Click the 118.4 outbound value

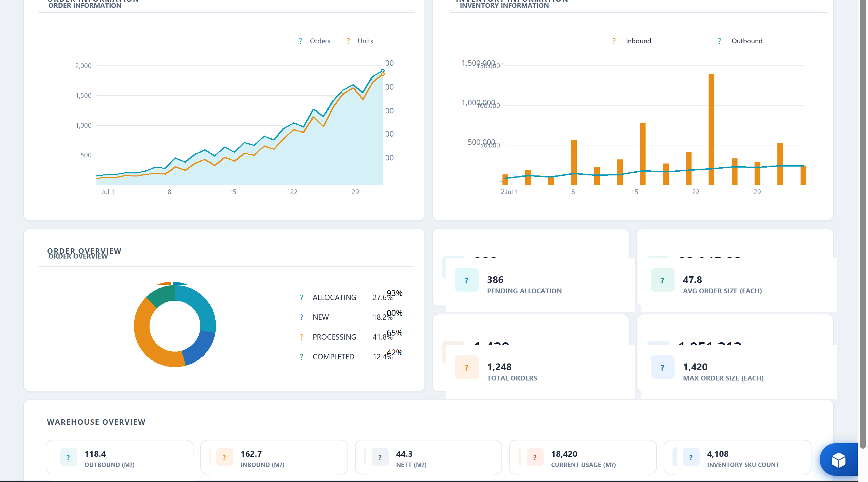pyautogui.click(x=95, y=454)
